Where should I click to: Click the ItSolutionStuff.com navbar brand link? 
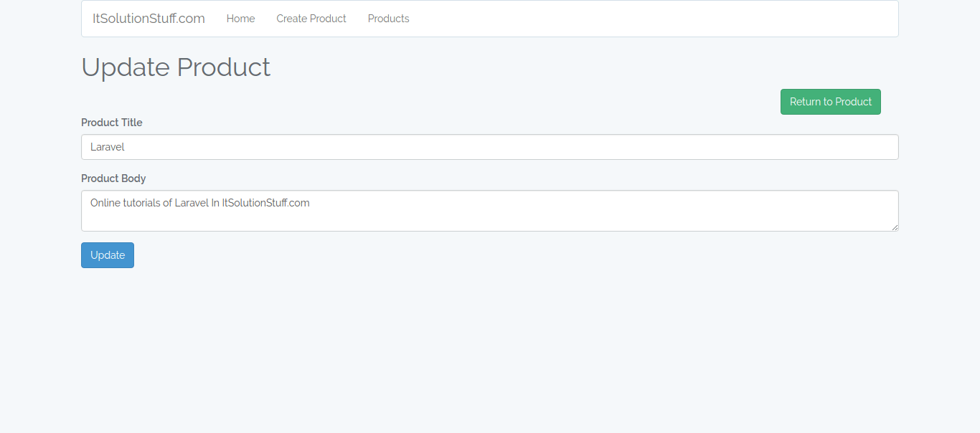point(149,19)
